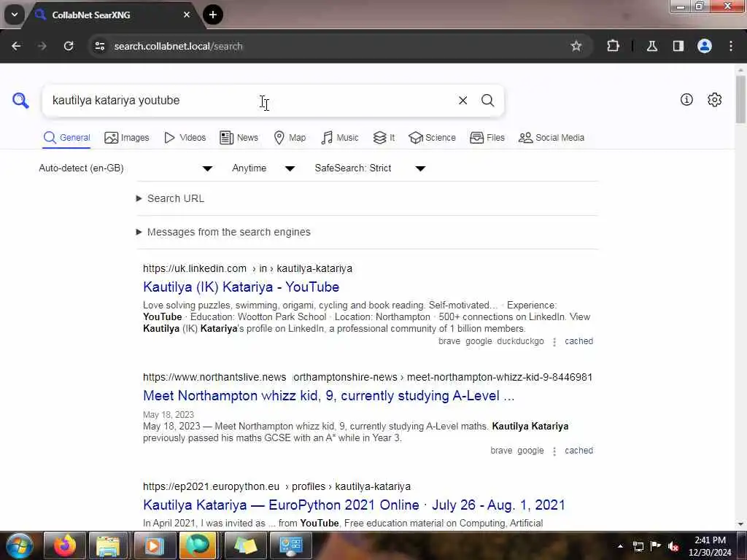The height and width of the screenshot is (560, 747).
Task: Open the About info icon
Action: 686,99
